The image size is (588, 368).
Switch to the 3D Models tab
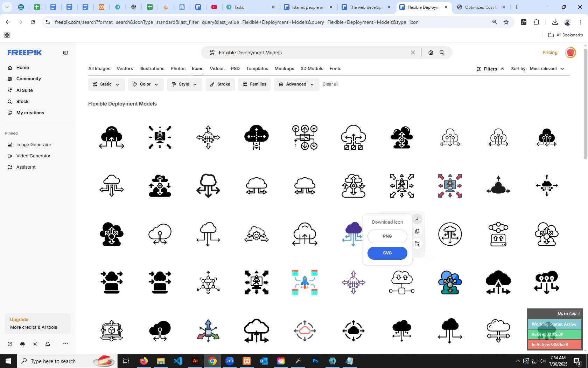coord(312,69)
